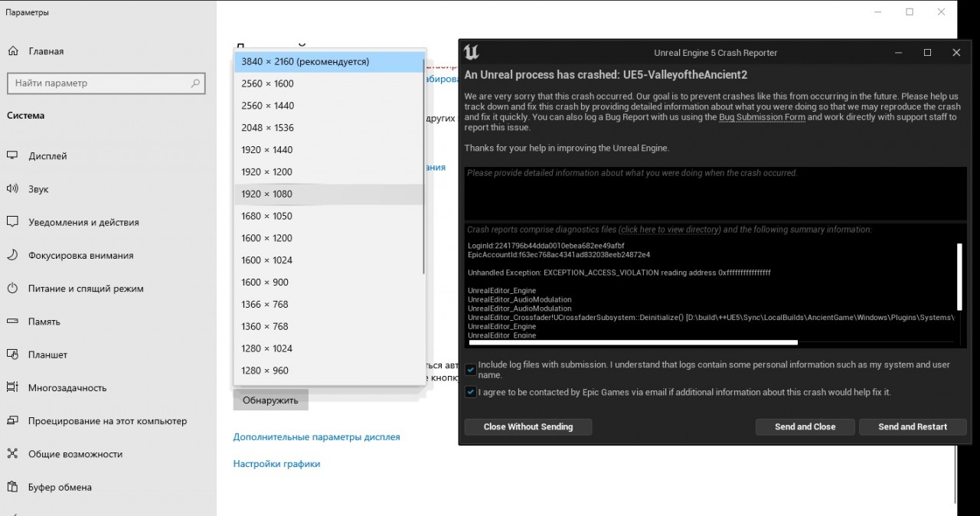Viewport: 980px width, 516px height.
Task: Open Дополнительные параметры дисплея link
Action: coord(317,437)
